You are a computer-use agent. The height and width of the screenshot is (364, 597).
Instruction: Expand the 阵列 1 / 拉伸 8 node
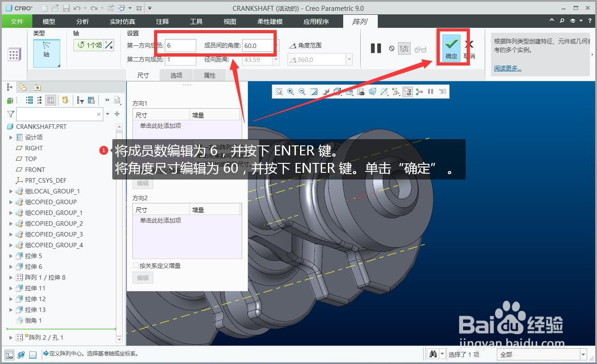click(11, 277)
